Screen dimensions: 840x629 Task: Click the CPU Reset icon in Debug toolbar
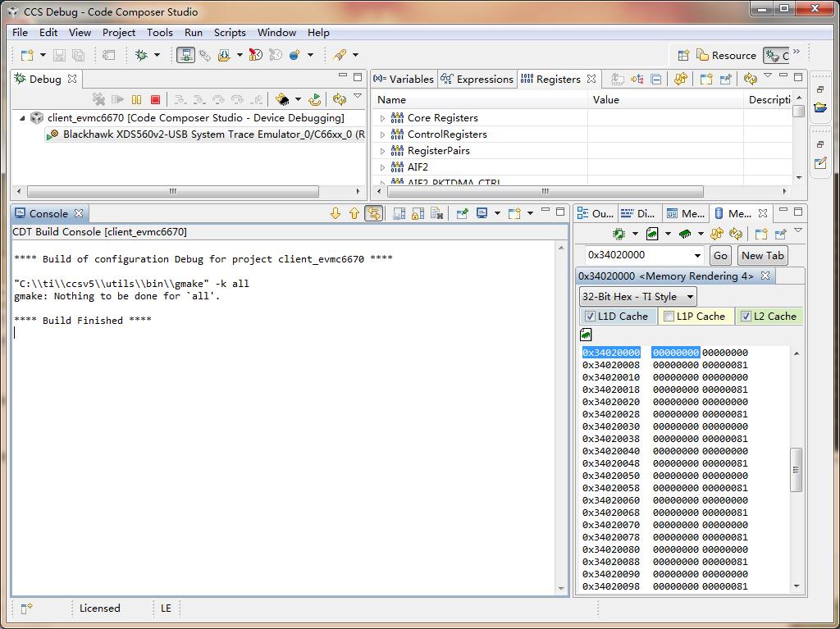point(283,99)
